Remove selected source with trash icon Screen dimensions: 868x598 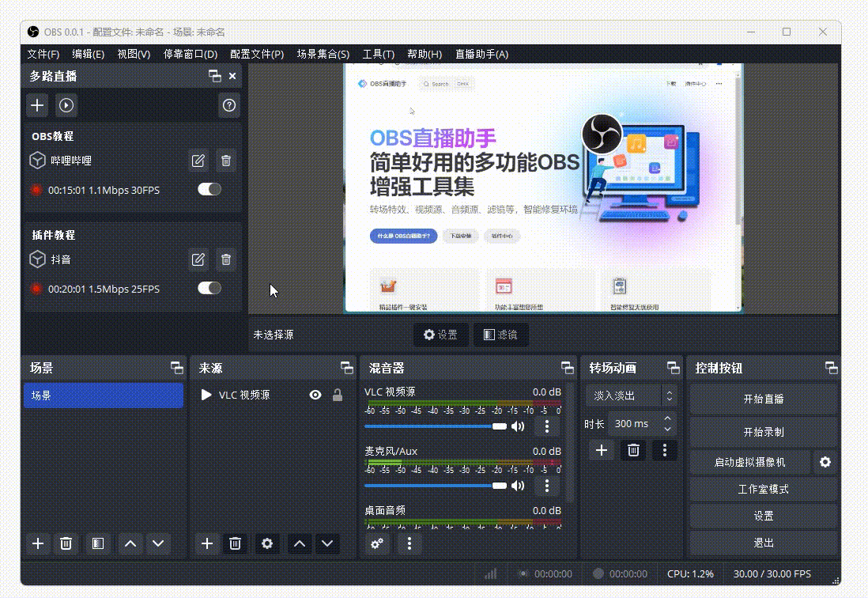click(x=235, y=543)
